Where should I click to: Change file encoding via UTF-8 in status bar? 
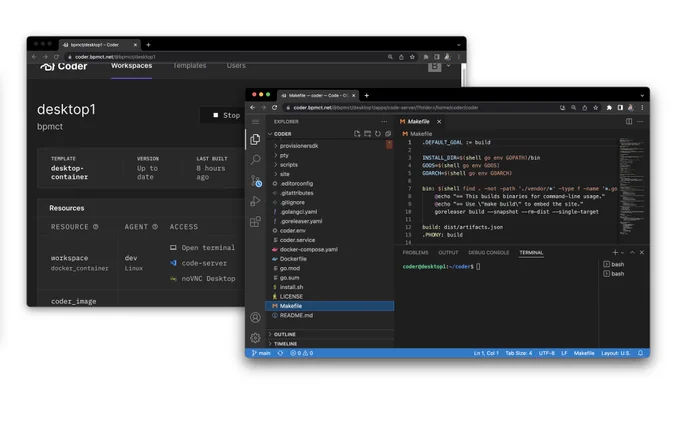[x=546, y=353]
